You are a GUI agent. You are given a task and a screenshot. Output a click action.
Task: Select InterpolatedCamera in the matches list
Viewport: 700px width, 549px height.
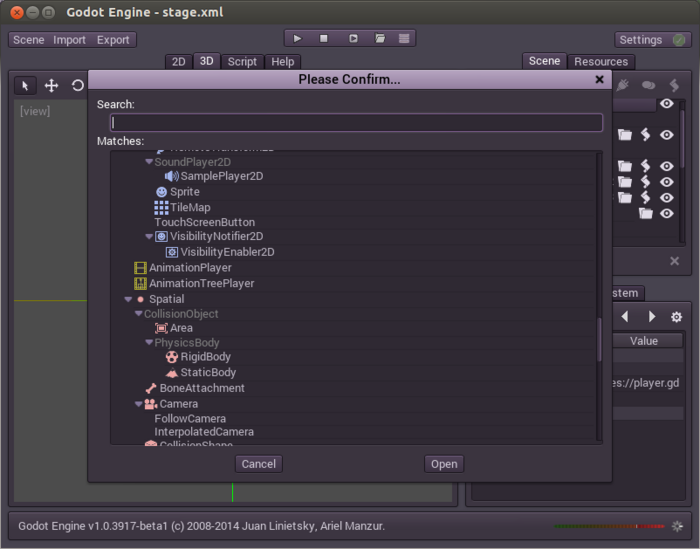pyautogui.click(x=204, y=432)
